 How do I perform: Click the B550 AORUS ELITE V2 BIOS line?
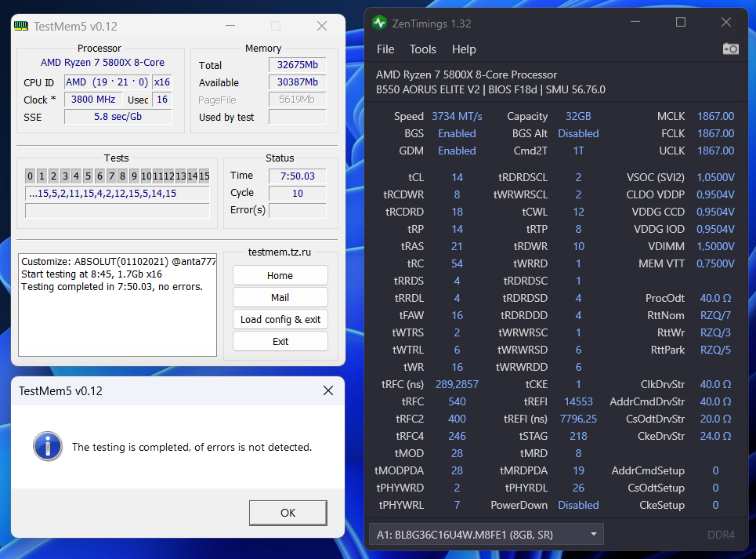490,89
